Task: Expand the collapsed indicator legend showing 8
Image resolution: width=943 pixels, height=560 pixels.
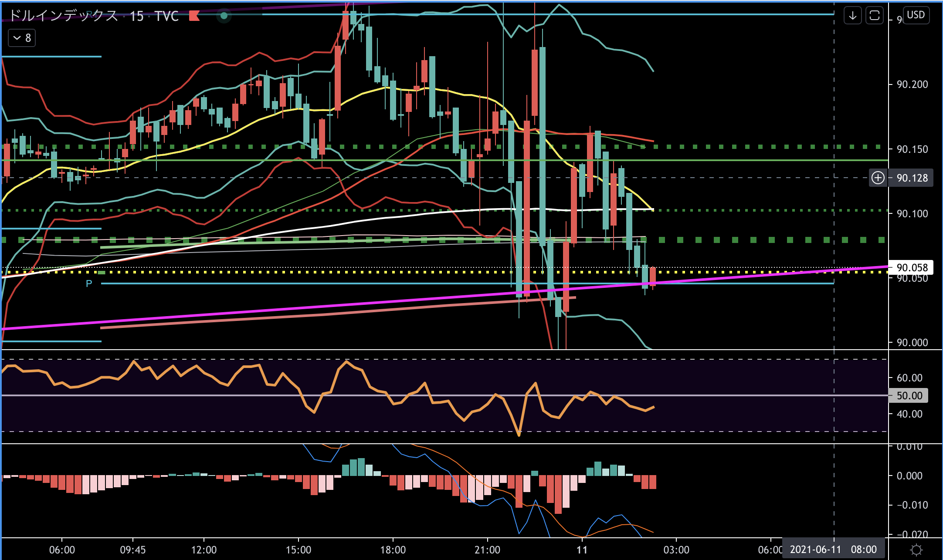Action: point(22,38)
